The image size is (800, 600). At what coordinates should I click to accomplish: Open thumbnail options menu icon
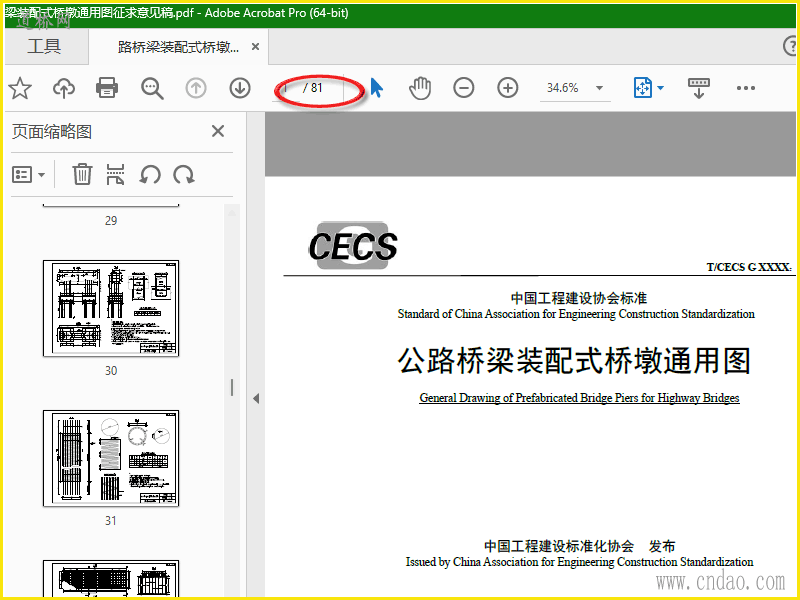click(x=22, y=174)
